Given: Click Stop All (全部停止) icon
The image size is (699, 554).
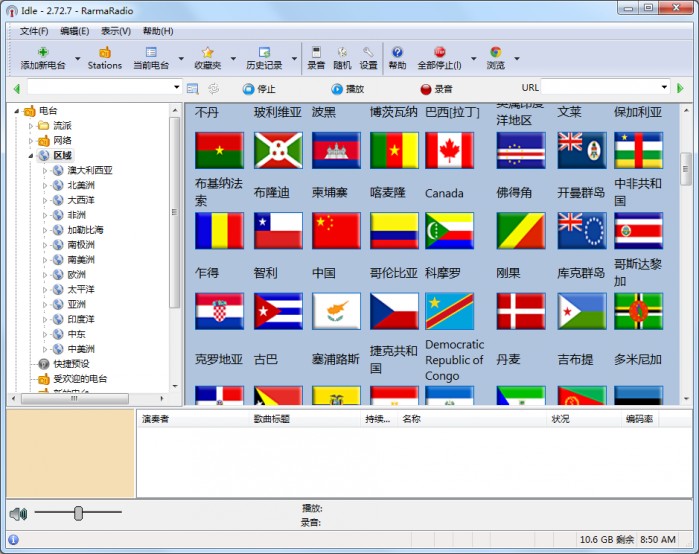Looking at the screenshot, I should 440,52.
